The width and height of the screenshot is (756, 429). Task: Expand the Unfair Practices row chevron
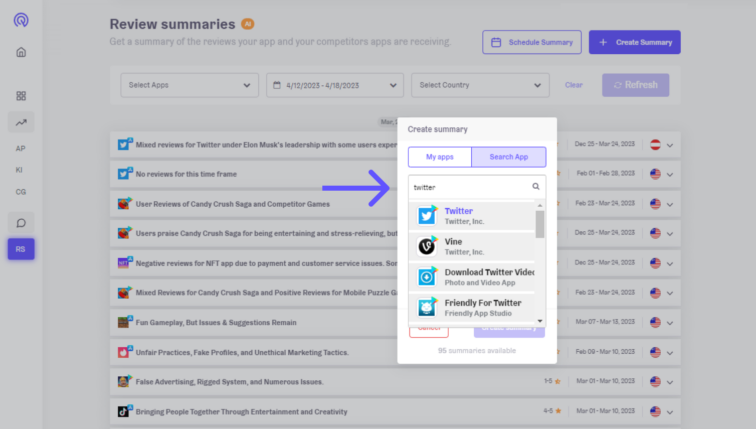670,353
